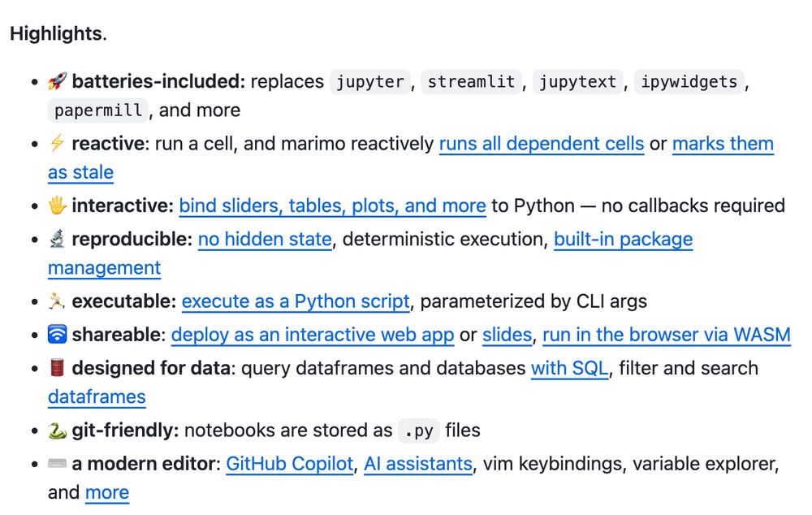Visit the 'GitHub Copilot' link
The width and height of the screenshot is (812, 515).
(x=290, y=464)
